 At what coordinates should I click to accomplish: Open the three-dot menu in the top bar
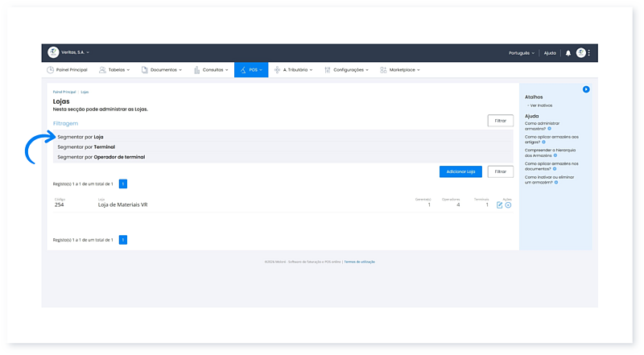pos(589,53)
